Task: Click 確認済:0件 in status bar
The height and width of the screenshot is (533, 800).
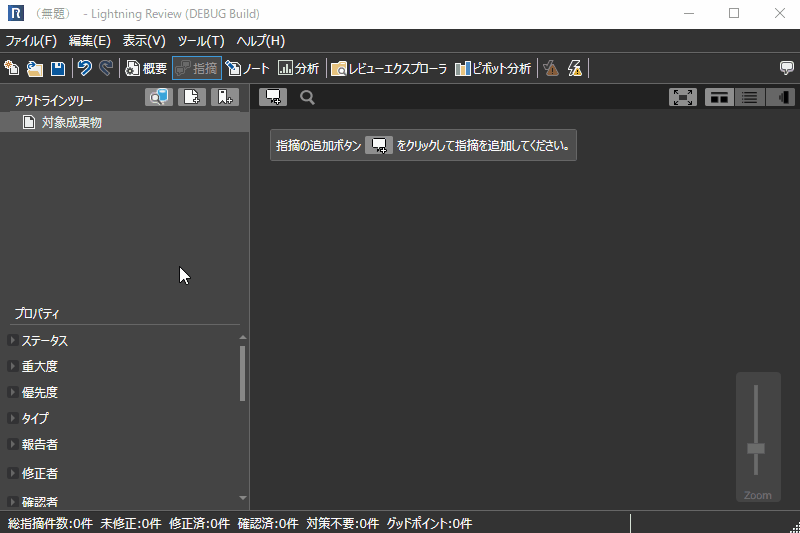Action: pos(268,523)
